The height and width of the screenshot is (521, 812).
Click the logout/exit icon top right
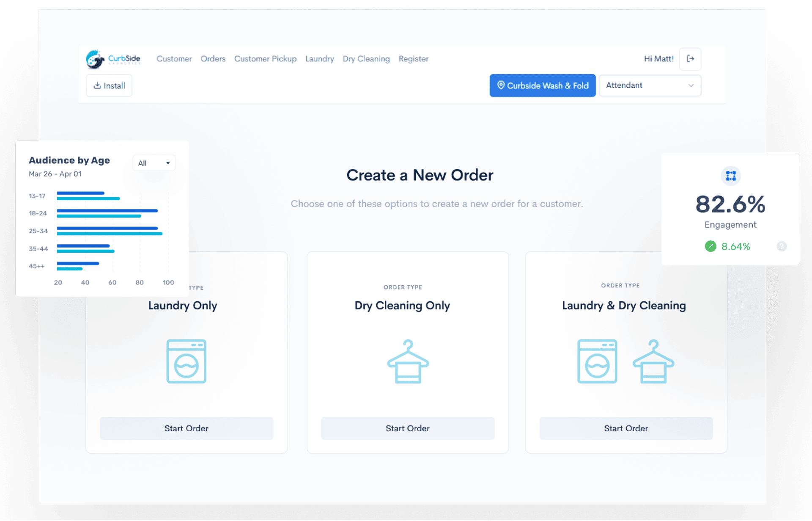coord(691,58)
